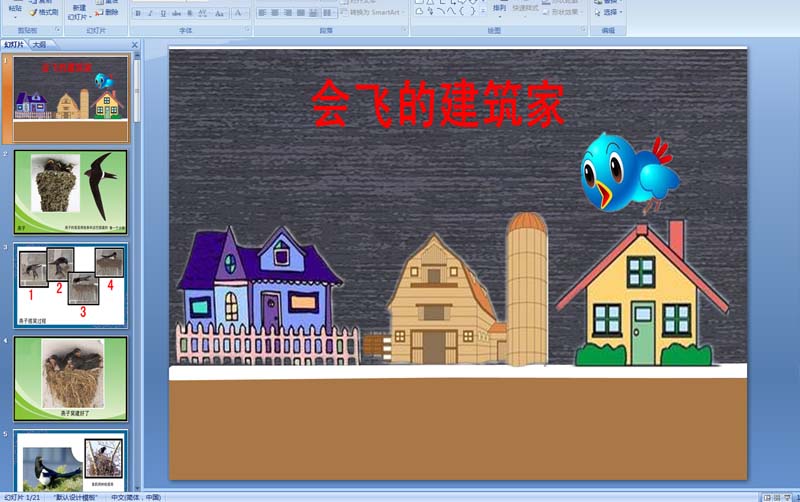This screenshot has width=800, height=502.
Task: Open the drawing group dialog launcher
Action: pyautogui.click(x=583, y=30)
